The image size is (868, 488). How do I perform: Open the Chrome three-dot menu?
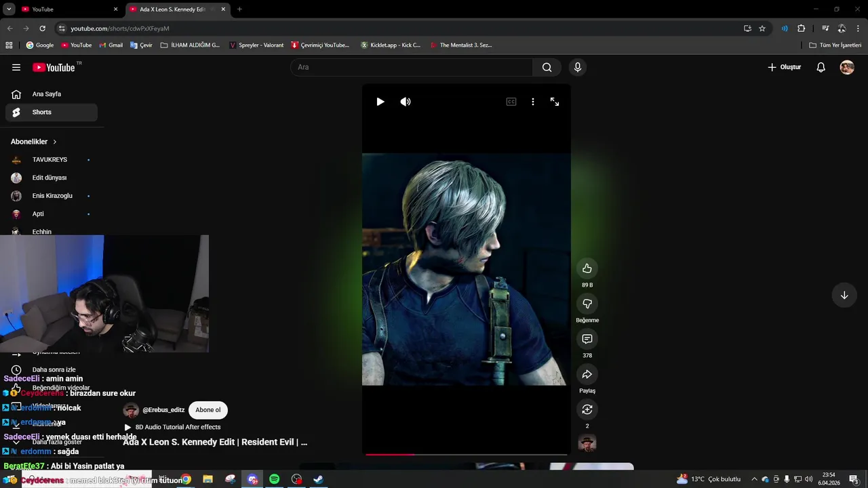coord(859,28)
